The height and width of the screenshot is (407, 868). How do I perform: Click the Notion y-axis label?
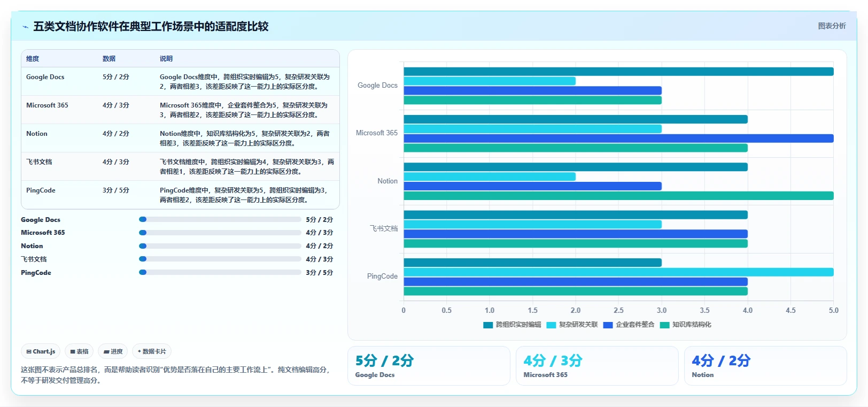point(387,181)
